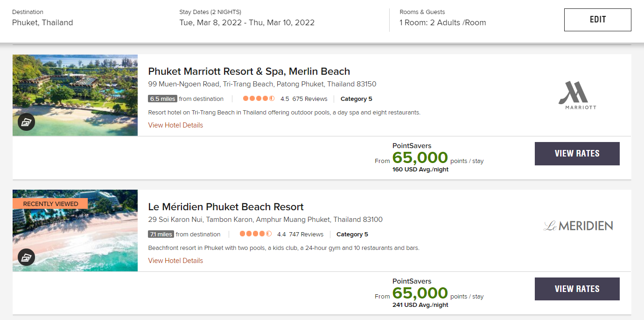Open the photo gallery for Le Méridien resort

(x=26, y=257)
